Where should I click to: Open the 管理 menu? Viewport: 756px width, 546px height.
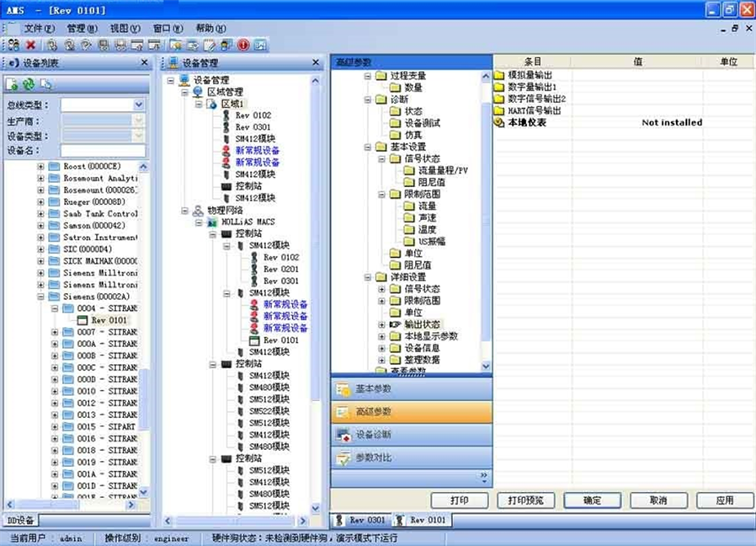(82, 28)
